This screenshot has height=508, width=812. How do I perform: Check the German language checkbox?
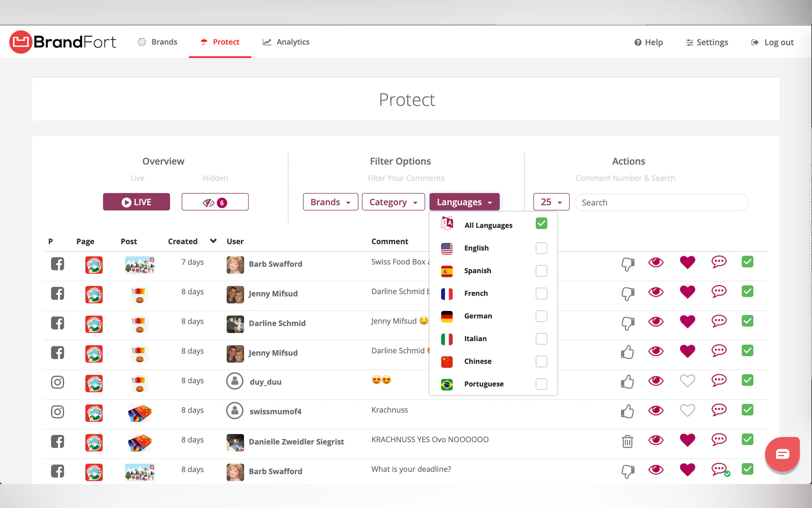click(541, 316)
